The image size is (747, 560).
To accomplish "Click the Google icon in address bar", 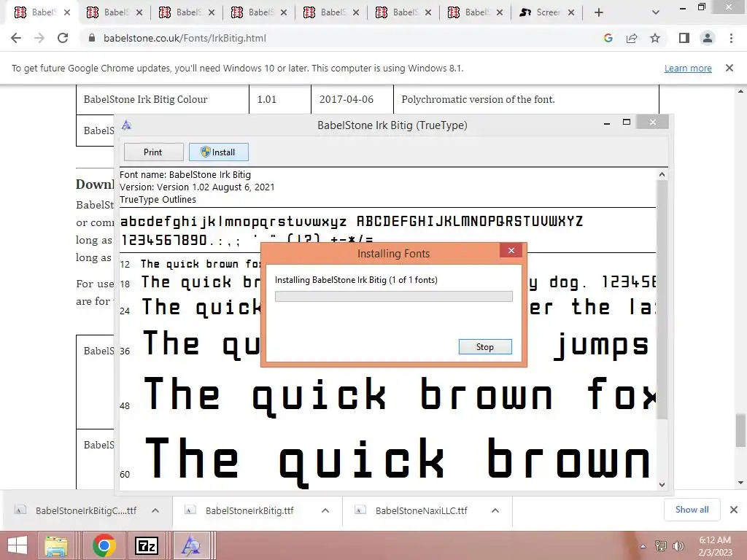I will pyautogui.click(x=608, y=38).
